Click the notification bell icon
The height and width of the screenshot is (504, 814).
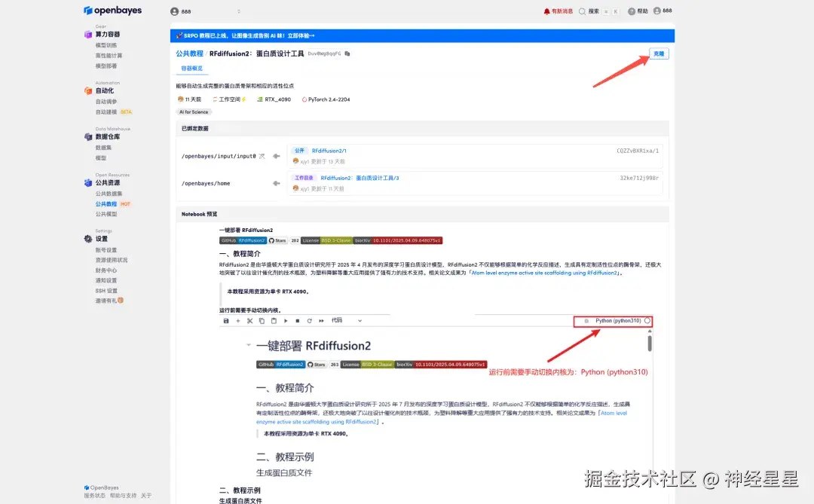point(546,11)
